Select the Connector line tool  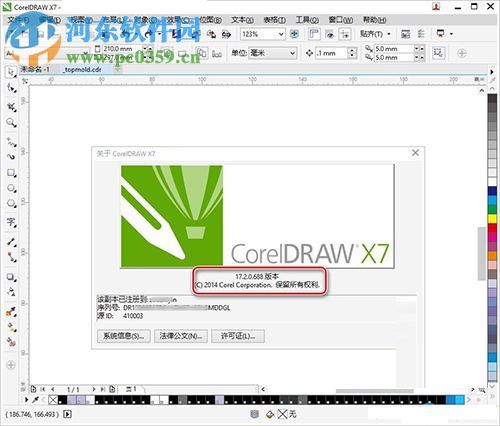11,257
